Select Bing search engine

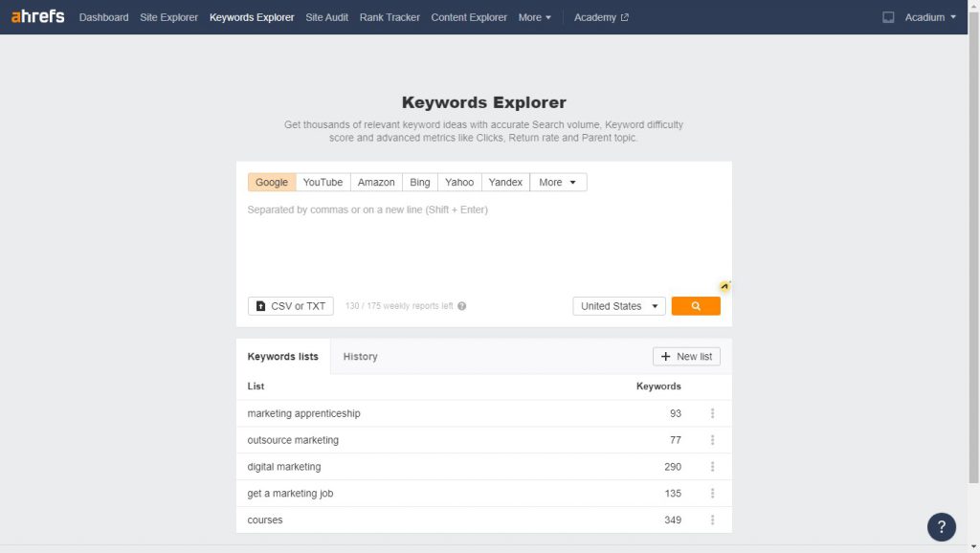[x=420, y=183]
